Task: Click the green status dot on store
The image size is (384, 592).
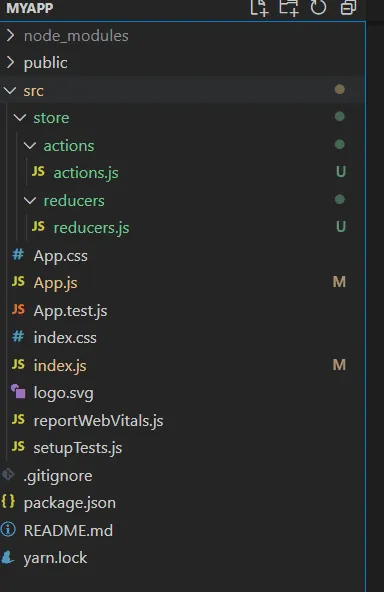Action: pyautogui.click(x=339, y=117)
